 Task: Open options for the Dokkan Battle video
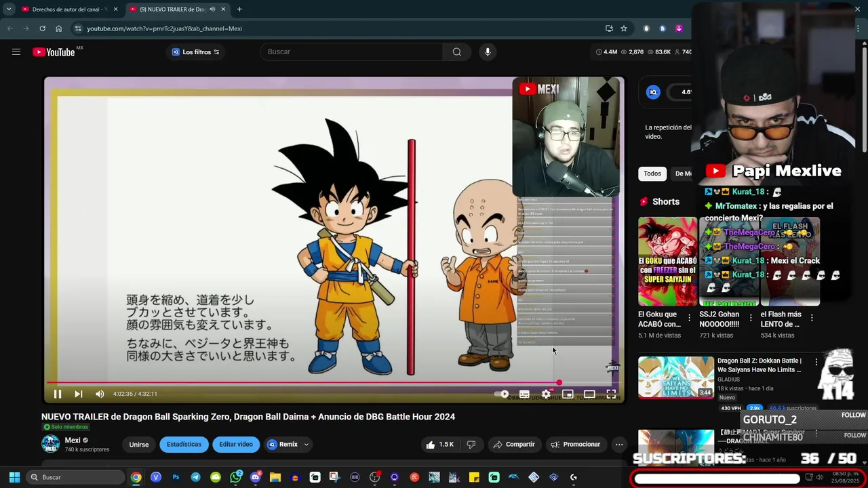(816, 362)
